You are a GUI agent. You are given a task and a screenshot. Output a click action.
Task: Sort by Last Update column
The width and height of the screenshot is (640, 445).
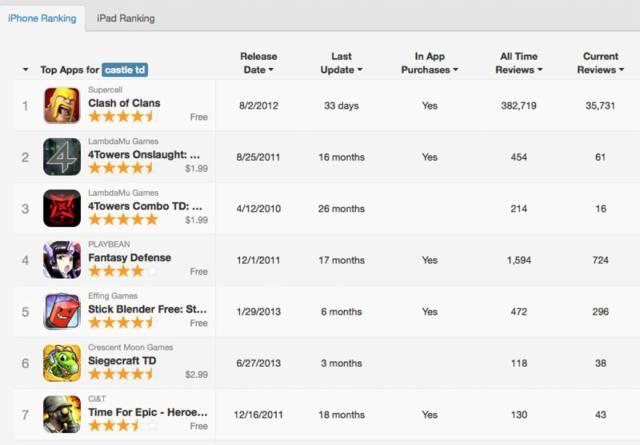(344, 63)
